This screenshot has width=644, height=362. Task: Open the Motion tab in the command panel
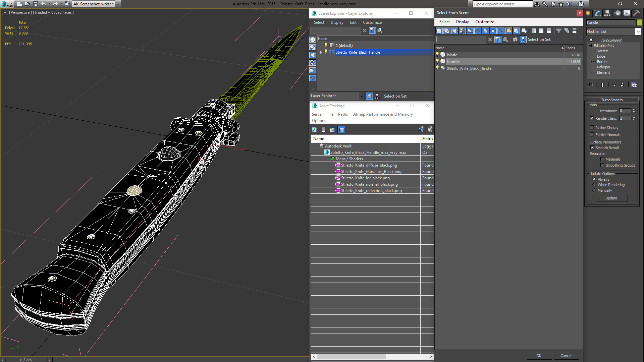[617, 13]
